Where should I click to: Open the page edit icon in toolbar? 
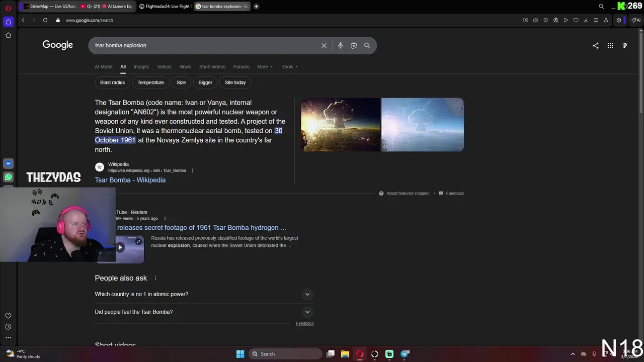(x=525, y=20)
